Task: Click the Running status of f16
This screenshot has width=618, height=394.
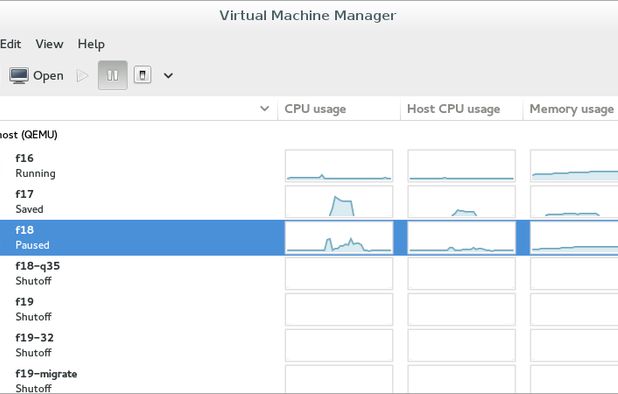Action: 35,173
